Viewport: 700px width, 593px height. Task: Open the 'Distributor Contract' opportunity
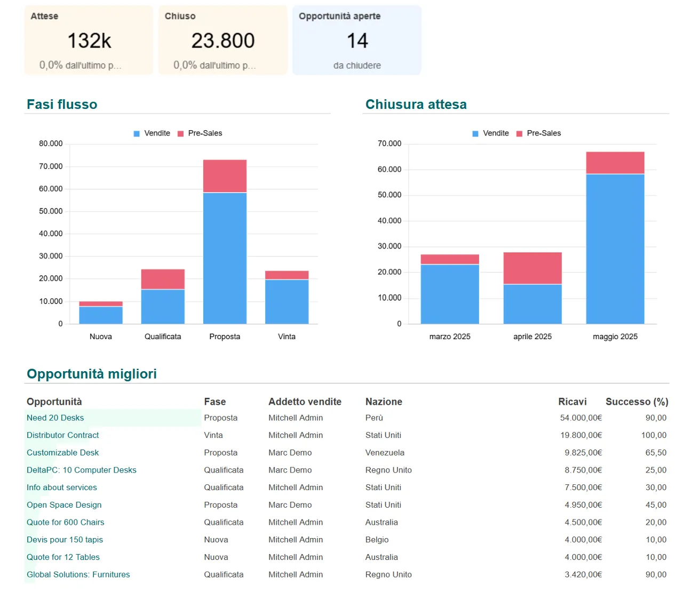click(62, 435)
